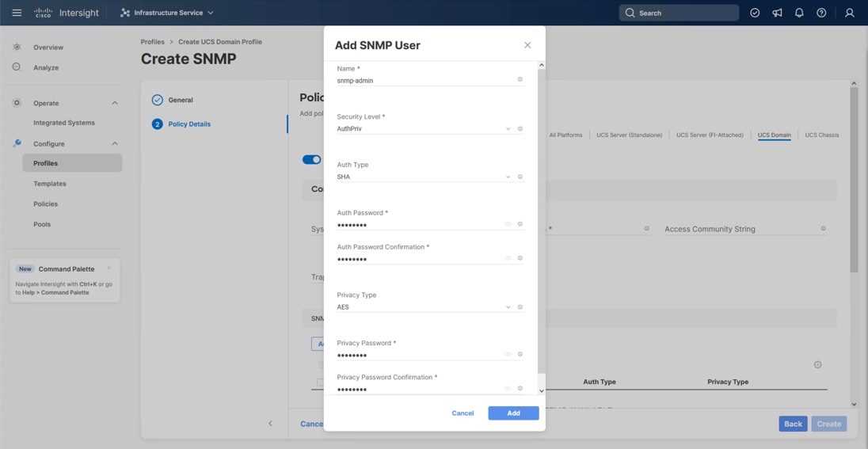This screenshot has height=449, width=868.
Task: Open the hamburger navigation menu
Action: tap(17, 13)
